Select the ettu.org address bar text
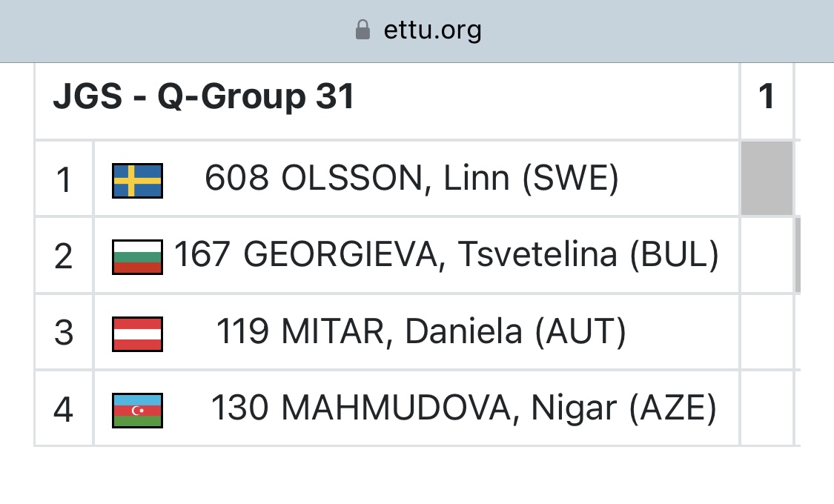The width and height of the screenshot is (834, 504). [432, 30]
